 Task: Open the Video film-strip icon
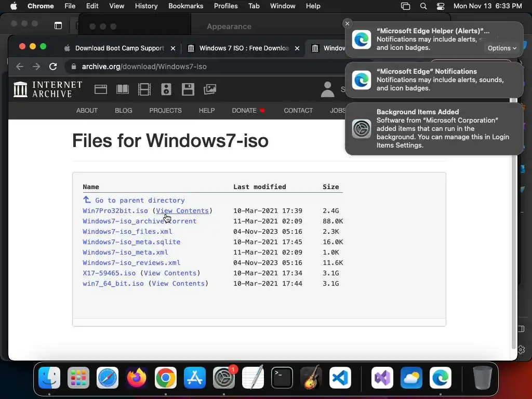pyautogui.click(x=144, y=89)
